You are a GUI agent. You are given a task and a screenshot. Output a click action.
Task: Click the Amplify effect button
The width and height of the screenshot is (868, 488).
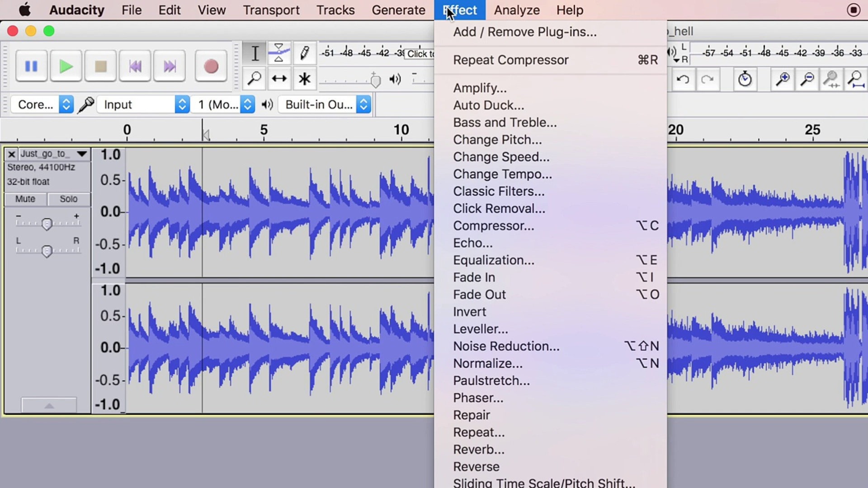coord(479,88)
